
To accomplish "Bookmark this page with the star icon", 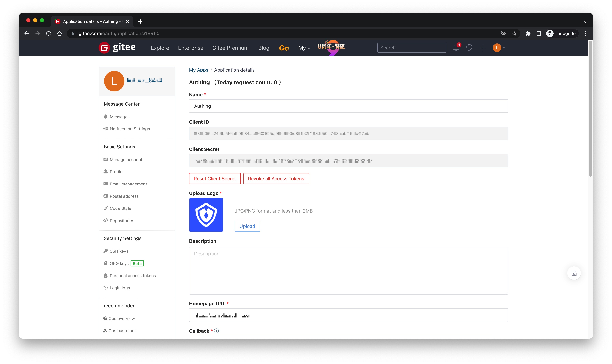I will coord(514,34).
